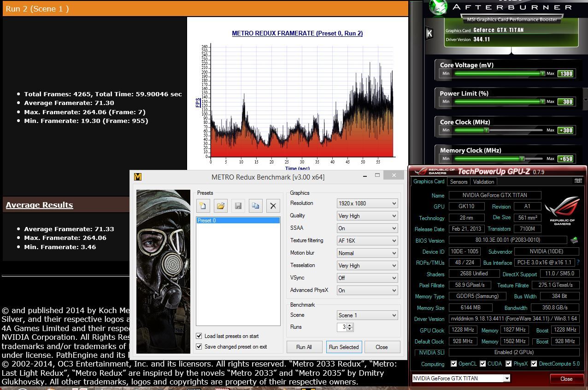Open the GPU selector dropdown in GPU-Z

[x=507, y=378]
